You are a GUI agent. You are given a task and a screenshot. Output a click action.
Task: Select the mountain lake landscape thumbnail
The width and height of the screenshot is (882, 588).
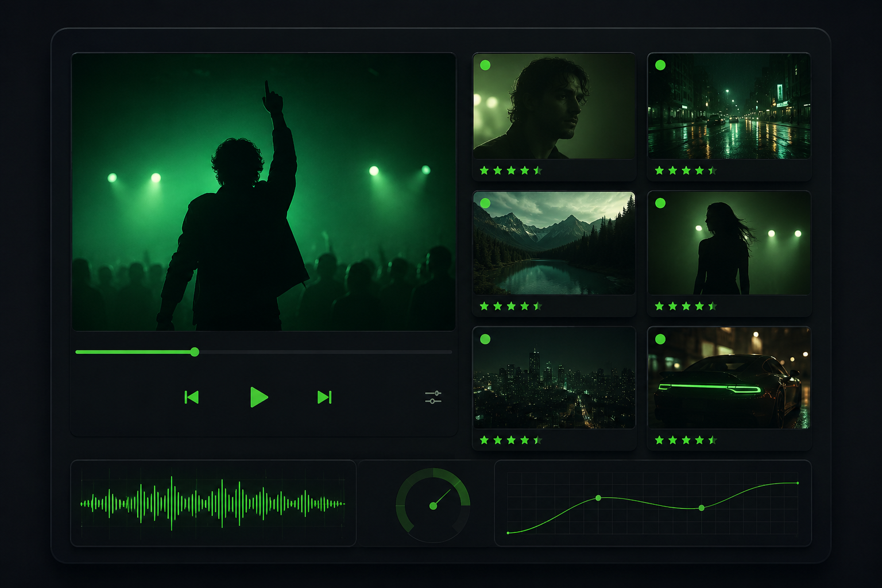pyautogui.click(x=554, y=243)
